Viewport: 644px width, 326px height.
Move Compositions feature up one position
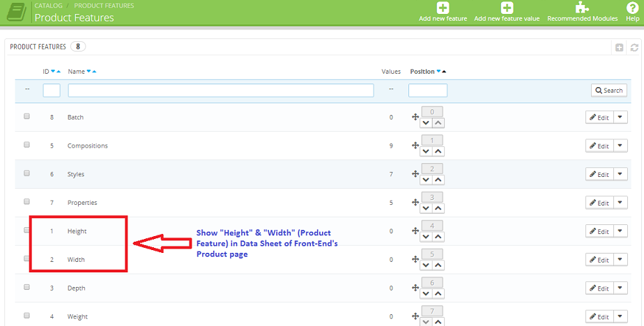[x=438, y=151]
